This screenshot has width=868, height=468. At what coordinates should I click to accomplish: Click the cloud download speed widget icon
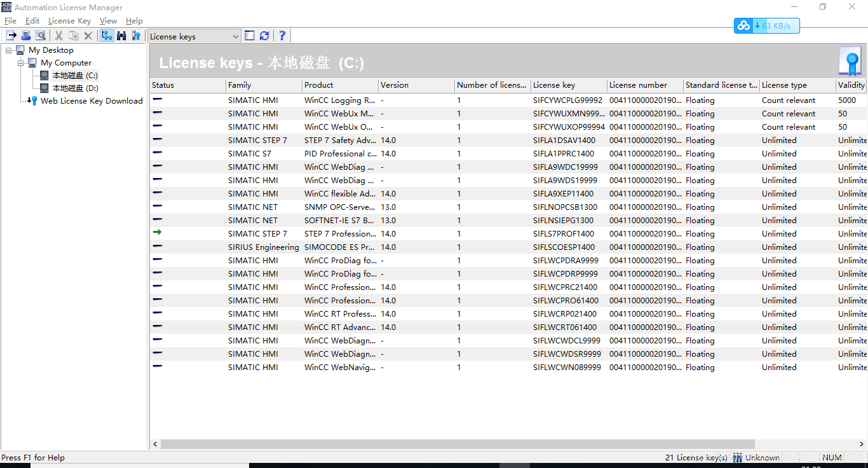point(743,26)
